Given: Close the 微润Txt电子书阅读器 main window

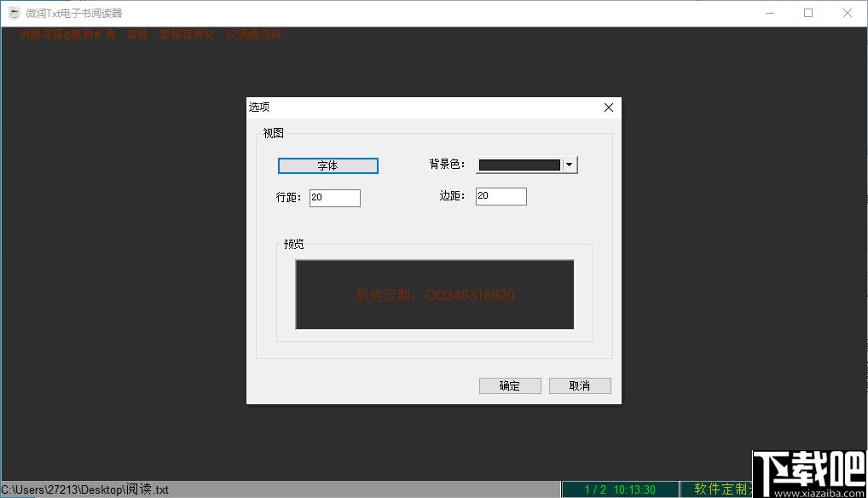Looking at the screenshot, I should tap(847, 13).
